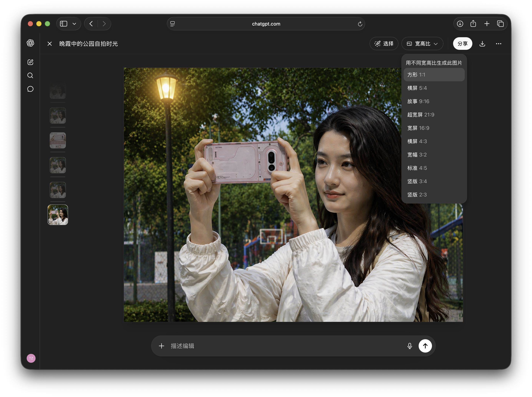Screen dimensions: 532x397
Task: Open the chat bubble sidebar icon
Action: coord(30,89)
